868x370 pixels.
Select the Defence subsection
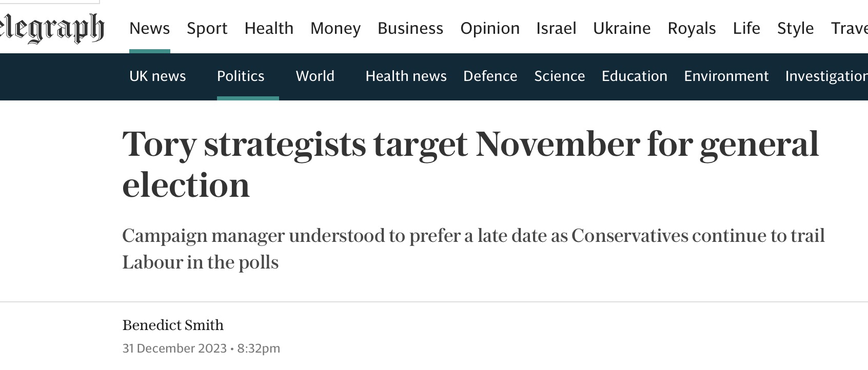click(x=490, y=76)
